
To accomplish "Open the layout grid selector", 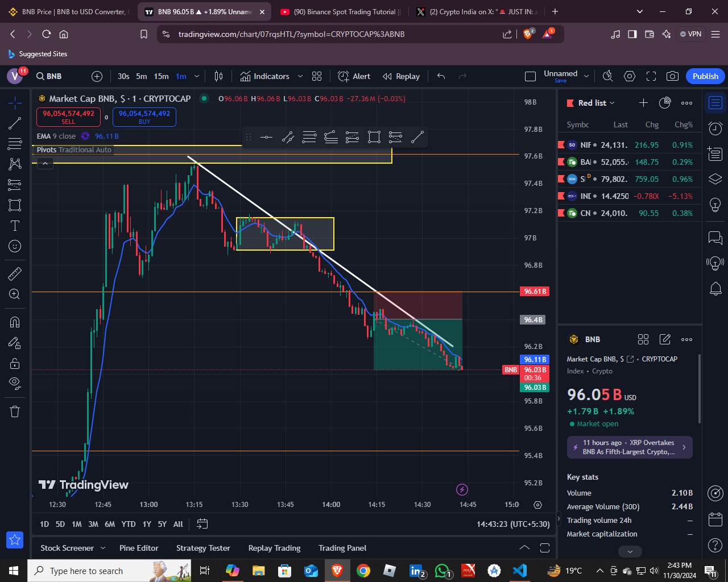I will (x=317, y=76).
